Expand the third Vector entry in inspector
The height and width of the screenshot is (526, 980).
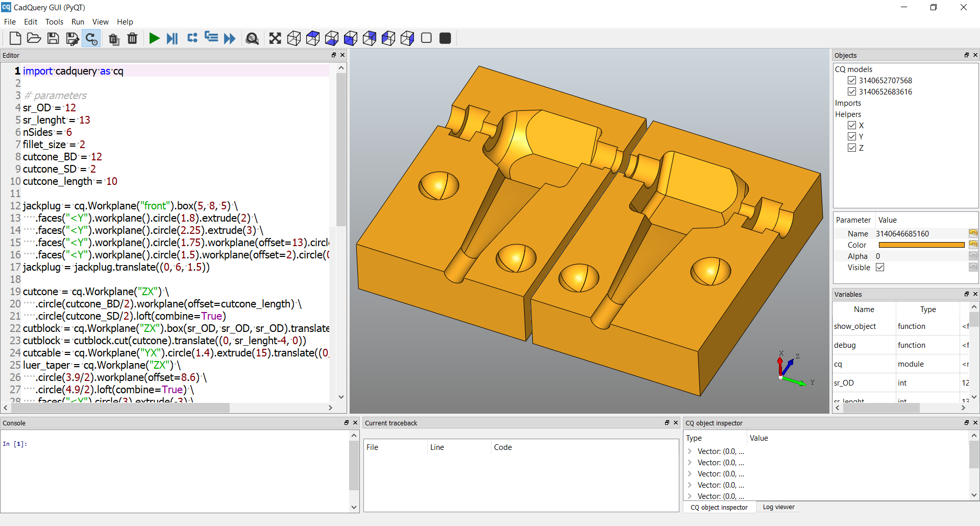[690, 474]
